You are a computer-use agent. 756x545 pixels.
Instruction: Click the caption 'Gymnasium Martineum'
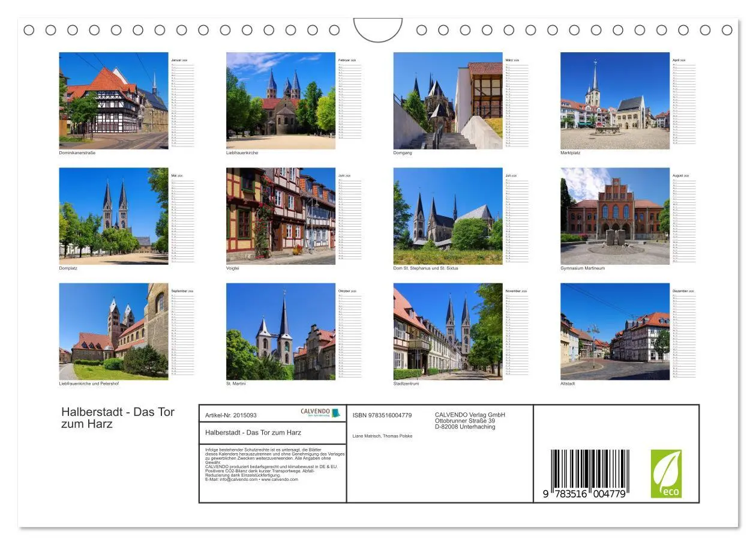583,268
